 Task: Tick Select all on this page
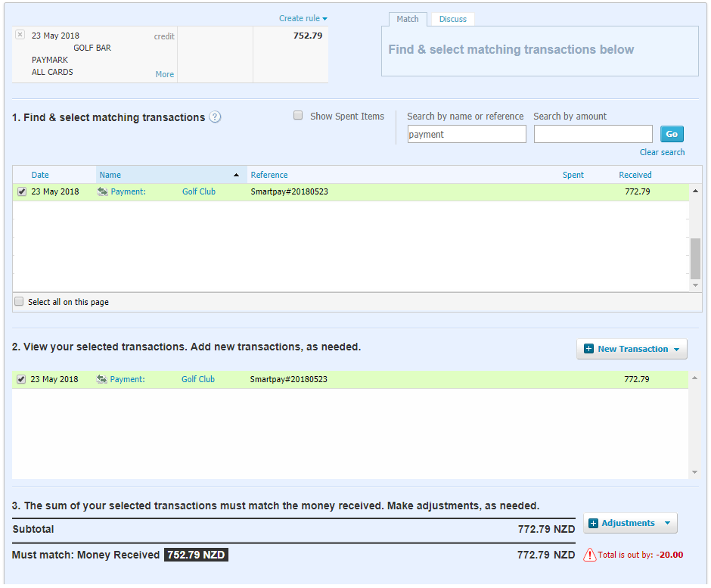20,302
